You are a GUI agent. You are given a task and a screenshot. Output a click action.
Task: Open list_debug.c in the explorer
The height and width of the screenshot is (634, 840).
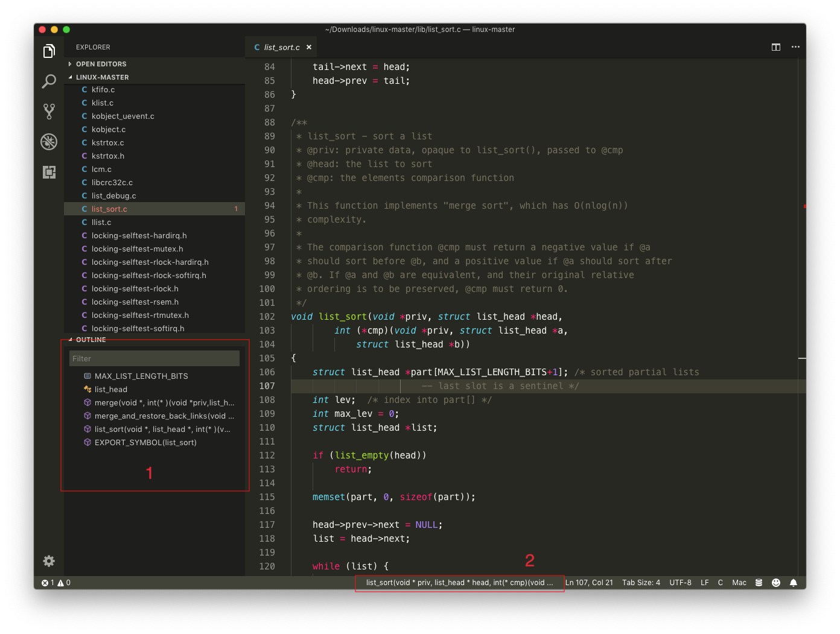(x=154, y=196)
